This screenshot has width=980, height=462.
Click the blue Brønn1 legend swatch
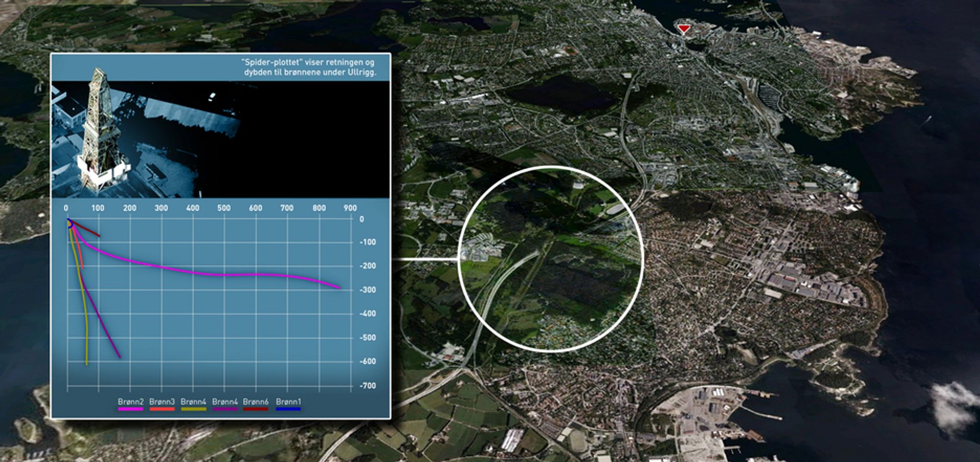tap(288, 409)
